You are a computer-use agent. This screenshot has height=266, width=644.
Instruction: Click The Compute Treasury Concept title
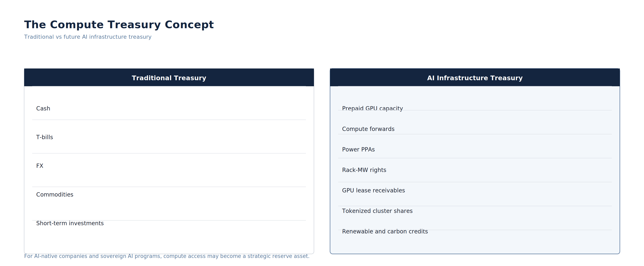(x=119, y=25)
